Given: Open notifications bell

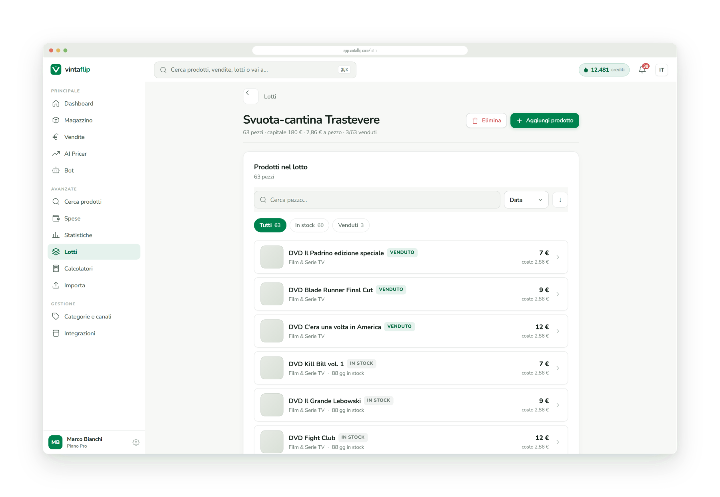Looking at the screenshot, I should click(643, 69).
